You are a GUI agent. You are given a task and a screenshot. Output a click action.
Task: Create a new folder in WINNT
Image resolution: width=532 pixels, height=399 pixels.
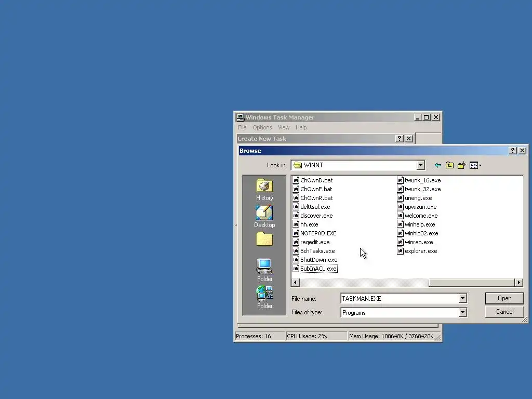click(x=461, y=165)
